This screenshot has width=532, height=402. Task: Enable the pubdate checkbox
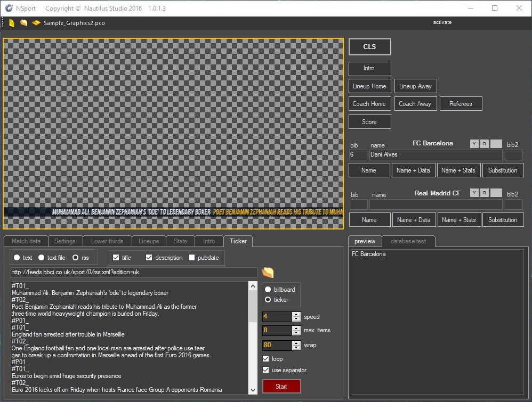[x=192, y=258]
